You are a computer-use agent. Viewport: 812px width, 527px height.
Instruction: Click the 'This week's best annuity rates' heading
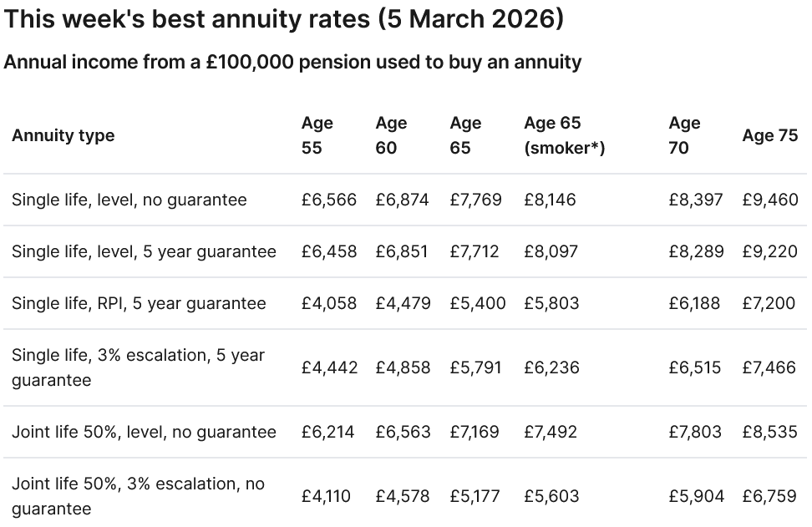tap(283, 20)
